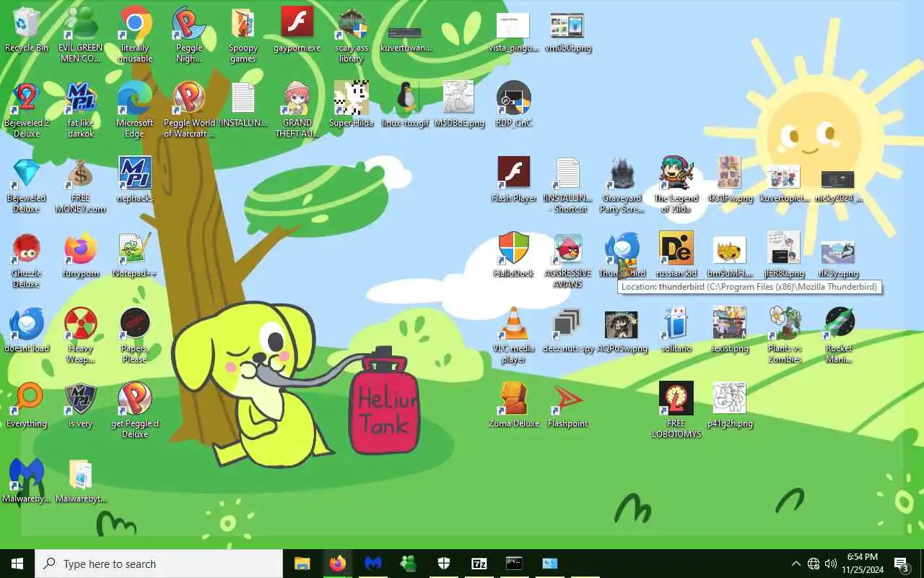The image size is (924, 578).
Task: Open the Notepad++ shortcut
Action: pyautogui.click(x=135, y=256)
